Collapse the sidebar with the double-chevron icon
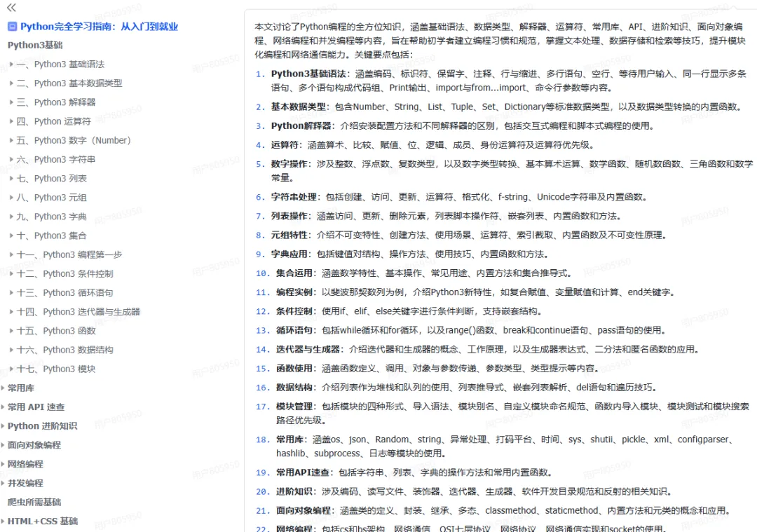 pyautogui.click(x=11, y=7)
